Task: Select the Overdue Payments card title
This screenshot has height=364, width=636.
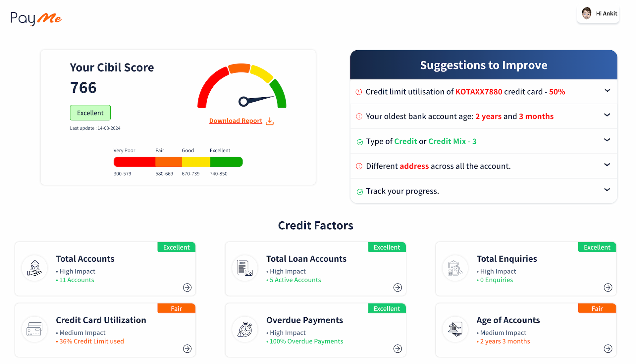Action: tap(304, 320)
